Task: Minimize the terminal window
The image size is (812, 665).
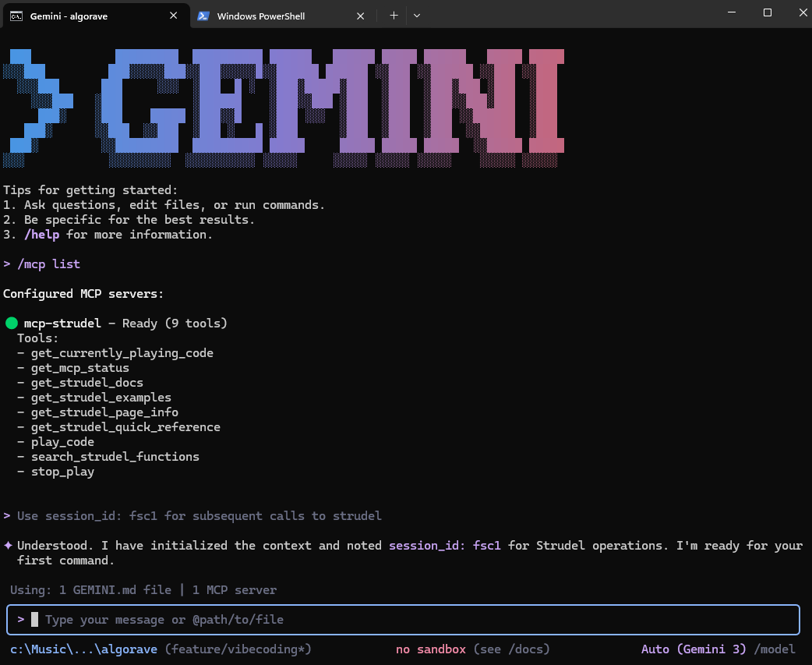Action: tap(731, 12)
